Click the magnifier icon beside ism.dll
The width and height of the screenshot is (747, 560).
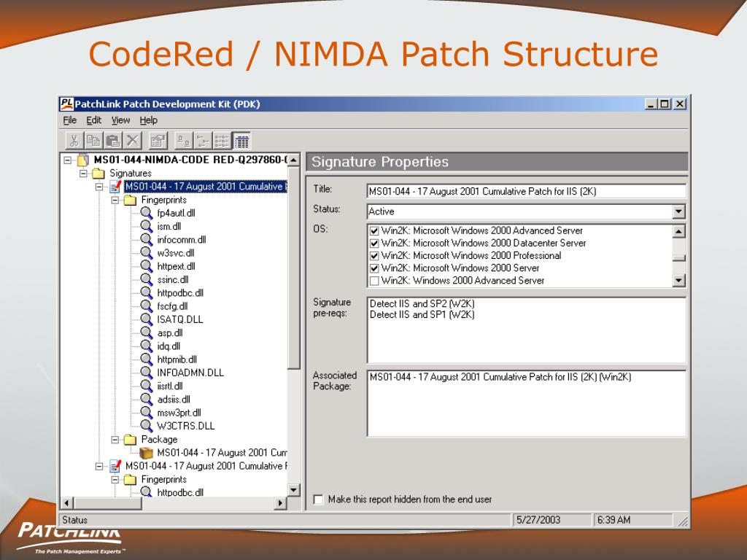coord(146,226)
